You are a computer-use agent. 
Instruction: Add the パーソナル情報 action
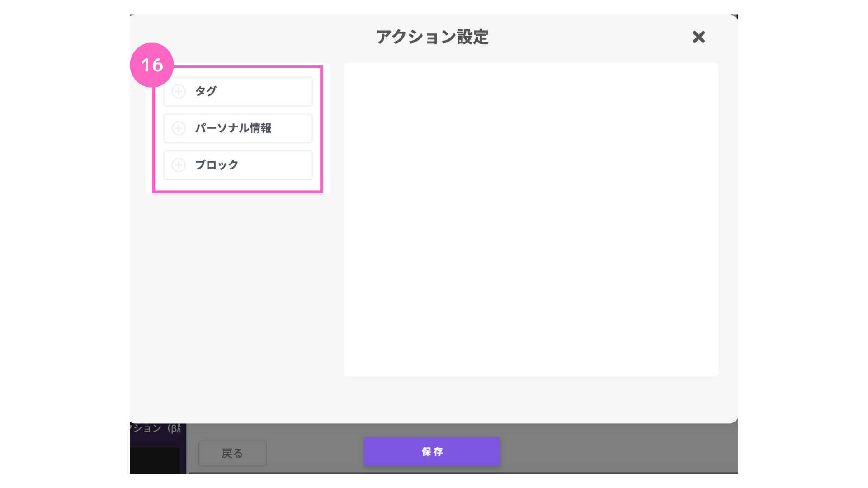[x=238, y=128]
